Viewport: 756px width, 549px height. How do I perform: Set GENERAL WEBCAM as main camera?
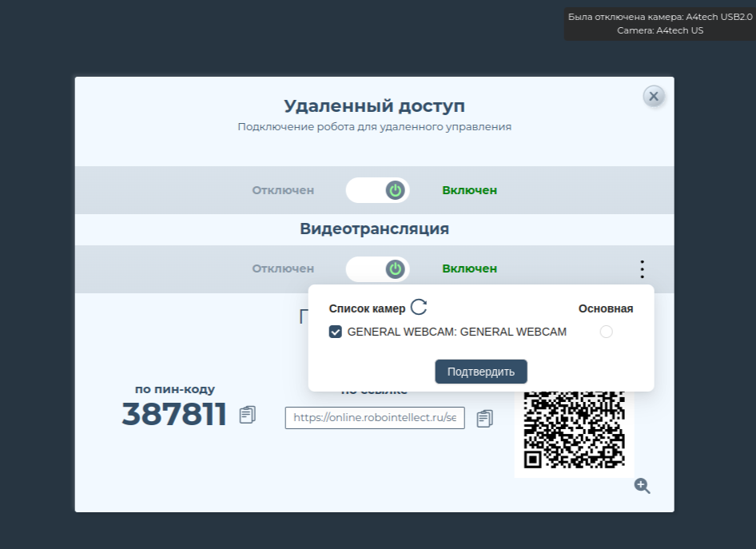[x=606, y=332]
